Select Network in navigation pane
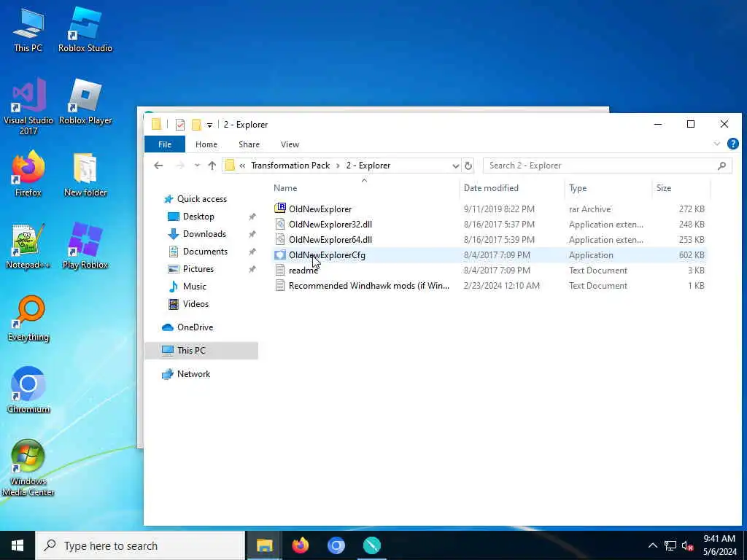747x560 pixels. pos(193,374)
